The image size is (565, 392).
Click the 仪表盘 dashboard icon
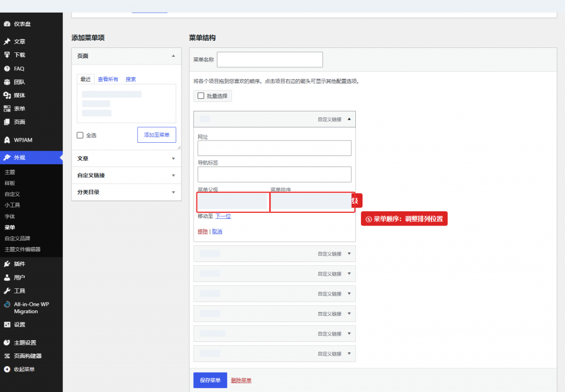[7, 24]
